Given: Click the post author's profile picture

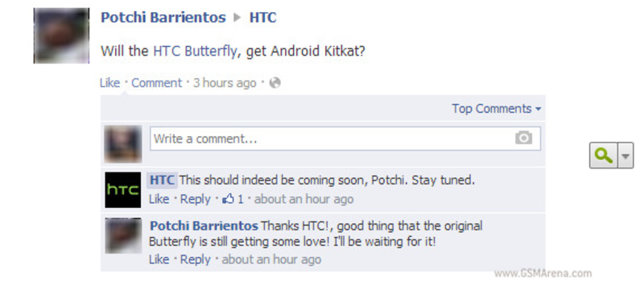Looking at the screenshot, I should 61,35.
